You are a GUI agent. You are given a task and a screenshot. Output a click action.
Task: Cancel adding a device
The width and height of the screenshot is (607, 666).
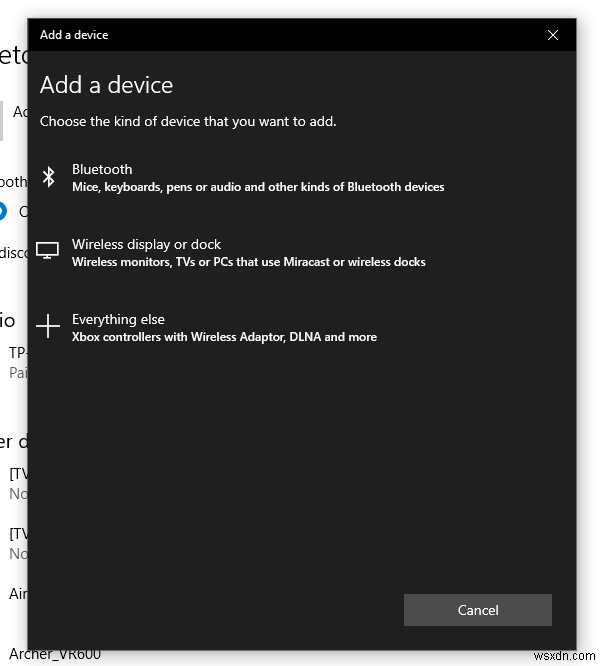pos(478,610)
